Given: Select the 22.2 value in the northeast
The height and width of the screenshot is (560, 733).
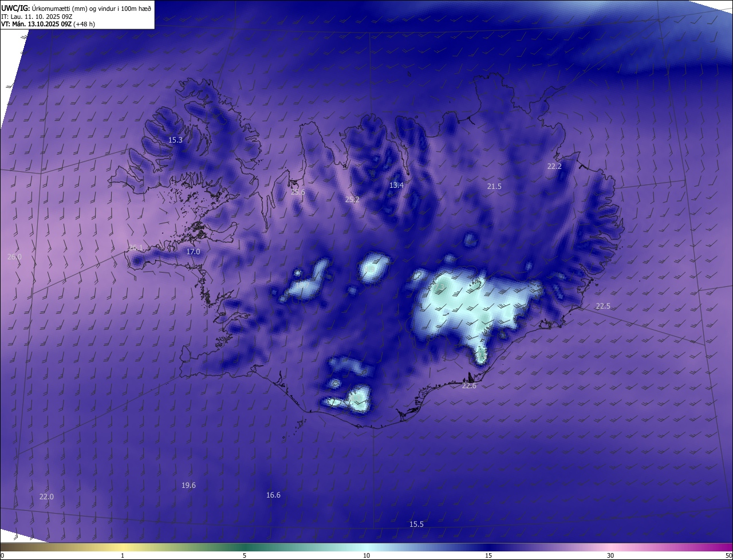Looking at the screenshot, I should click(554, 167).
